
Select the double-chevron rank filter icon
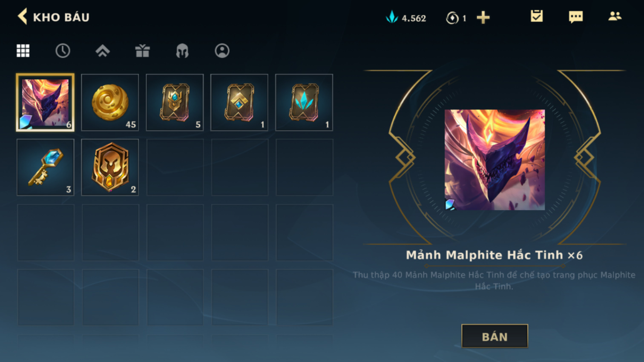point(103,51)
